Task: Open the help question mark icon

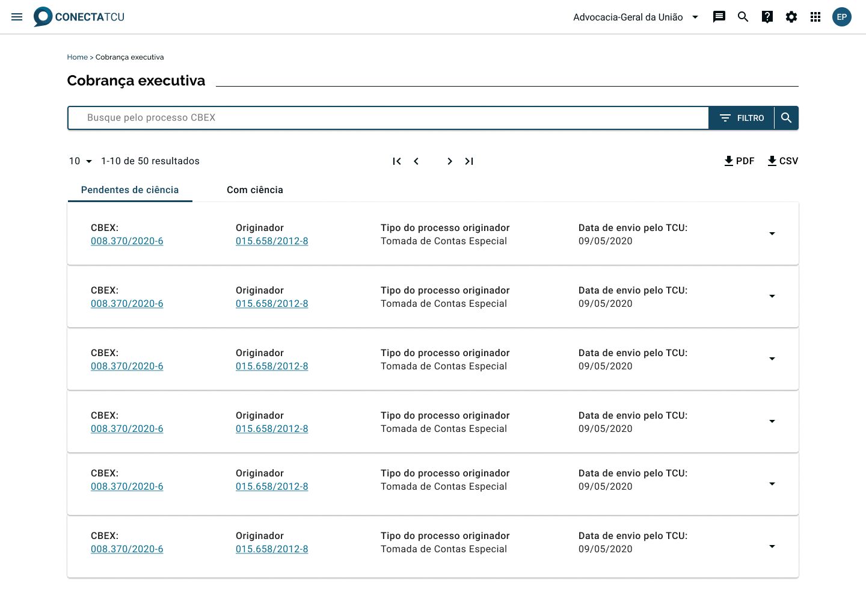Action: coord(767,17)
